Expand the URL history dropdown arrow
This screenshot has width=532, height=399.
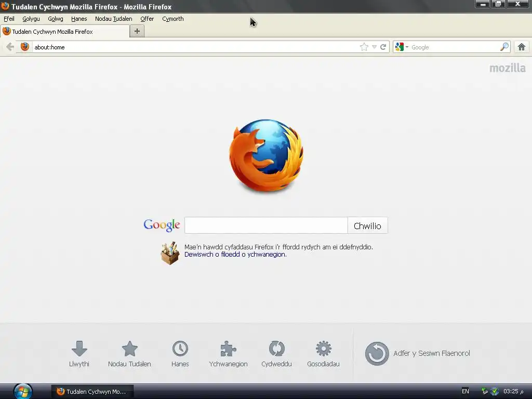coord(374,47)
